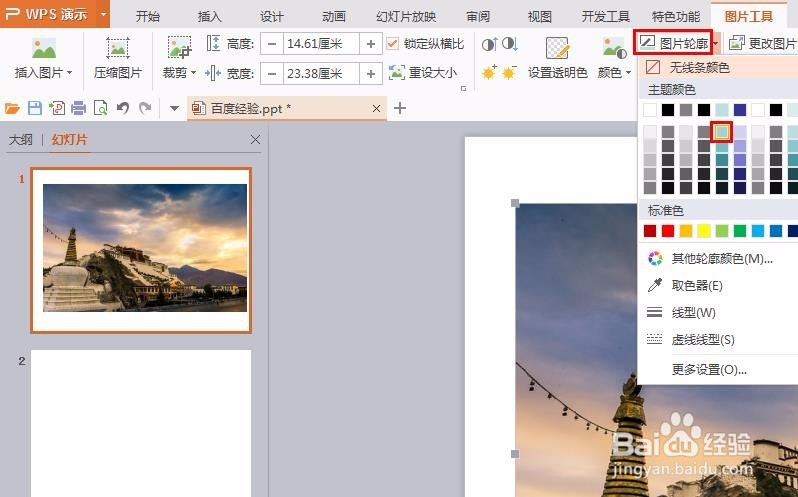Increase the 高度 value with plus

click(371, 44)
